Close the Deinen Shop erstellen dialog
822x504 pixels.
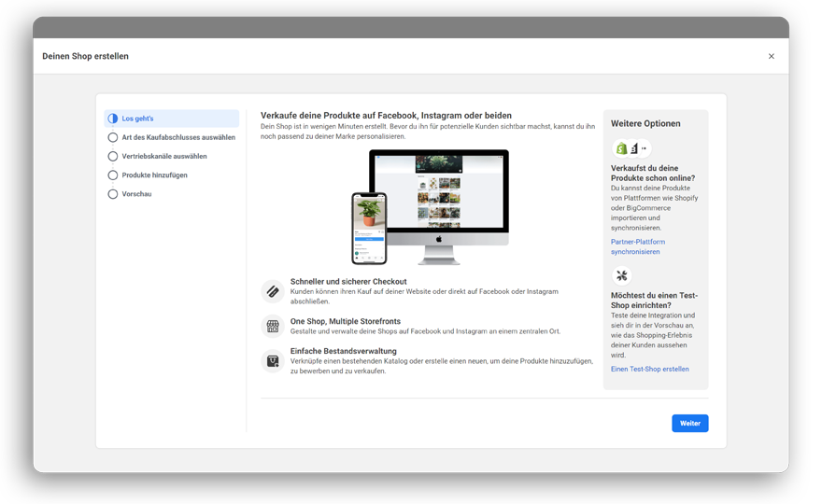(772, 56)
